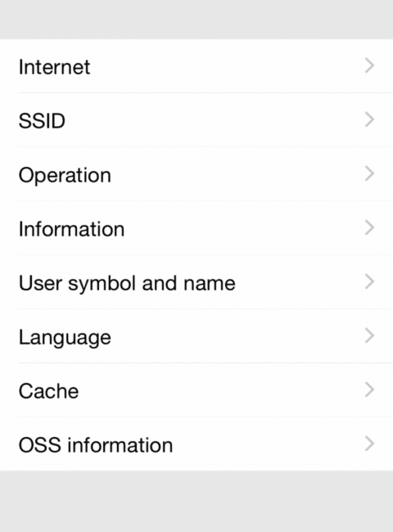Click the word Internet

[54, 67]
